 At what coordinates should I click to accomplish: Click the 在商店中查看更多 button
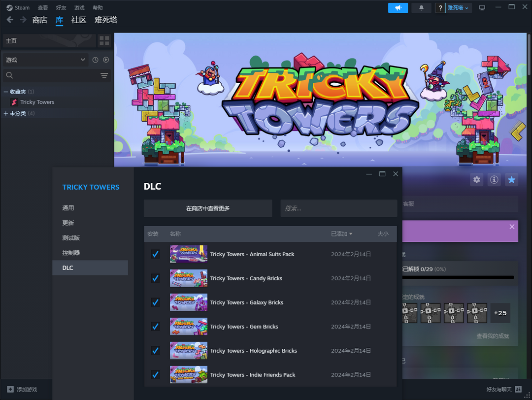(207, 208)
